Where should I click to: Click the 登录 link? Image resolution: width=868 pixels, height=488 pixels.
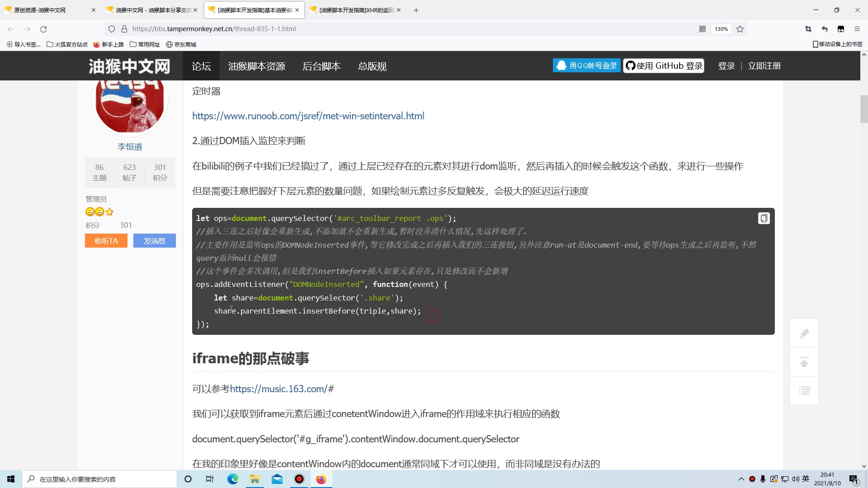point(726,66)
